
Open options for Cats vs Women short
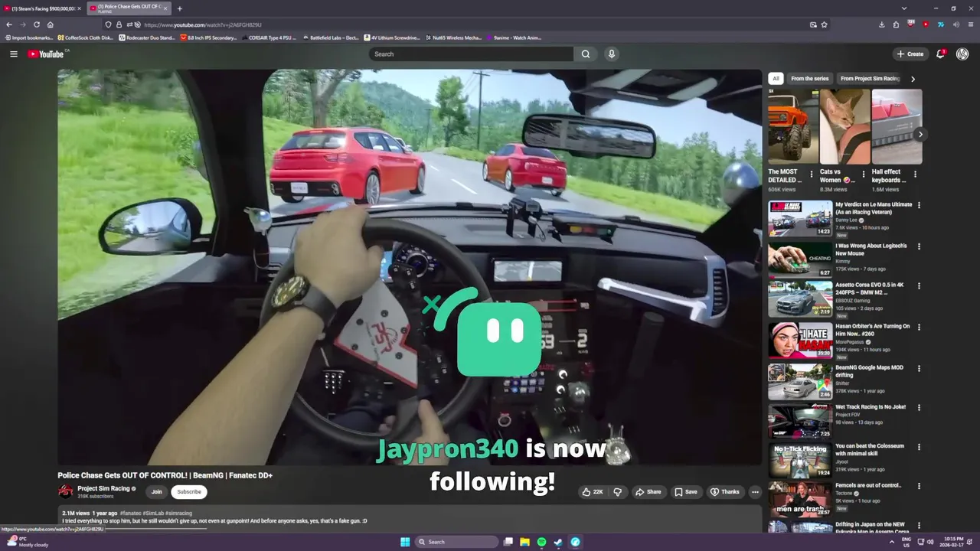tap(863, 174)
